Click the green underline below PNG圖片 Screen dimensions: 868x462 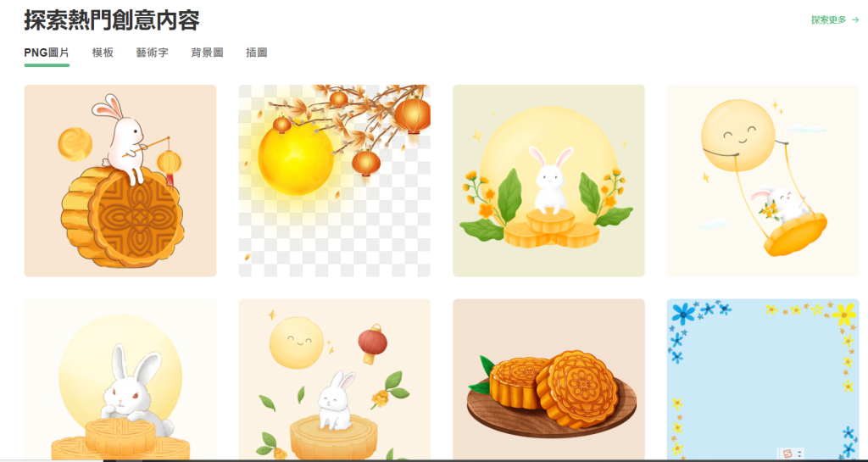point(47,65)
